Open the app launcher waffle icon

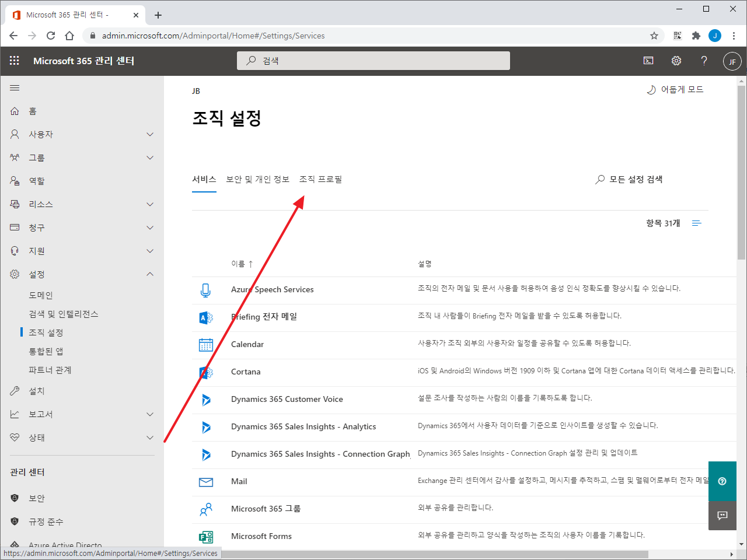15,61
